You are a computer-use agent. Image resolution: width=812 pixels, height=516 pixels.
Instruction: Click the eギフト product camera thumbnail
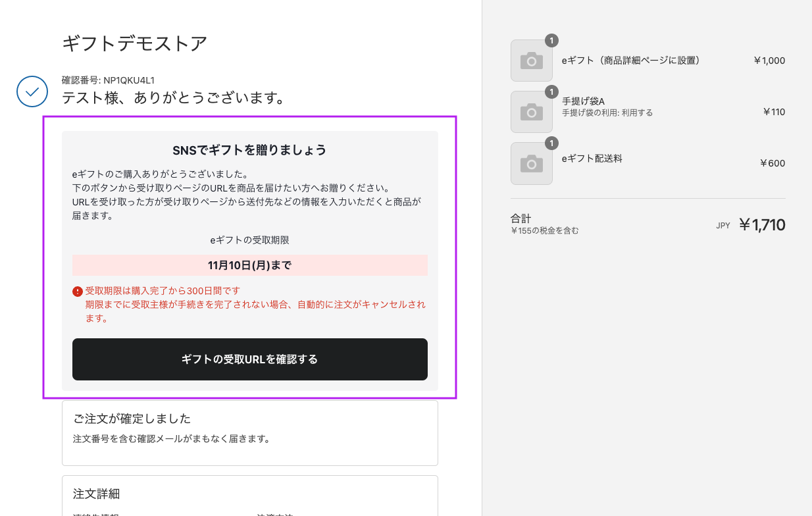531,61
